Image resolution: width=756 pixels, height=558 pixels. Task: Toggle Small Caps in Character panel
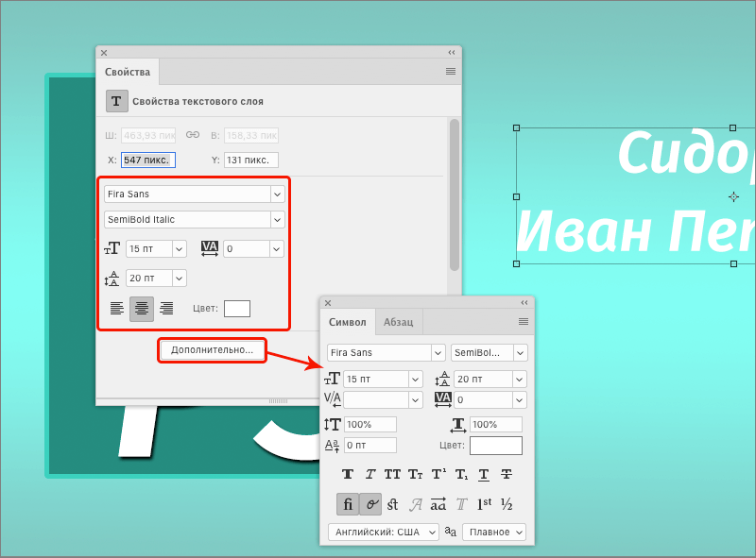pyautogui.click(x=415, y=475)
